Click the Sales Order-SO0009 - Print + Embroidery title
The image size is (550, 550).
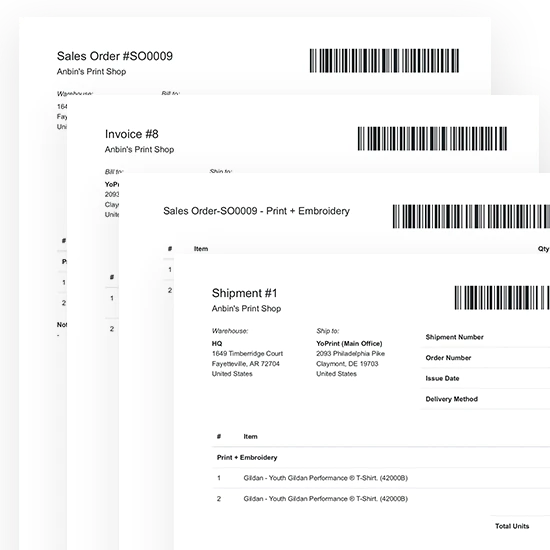256,211
